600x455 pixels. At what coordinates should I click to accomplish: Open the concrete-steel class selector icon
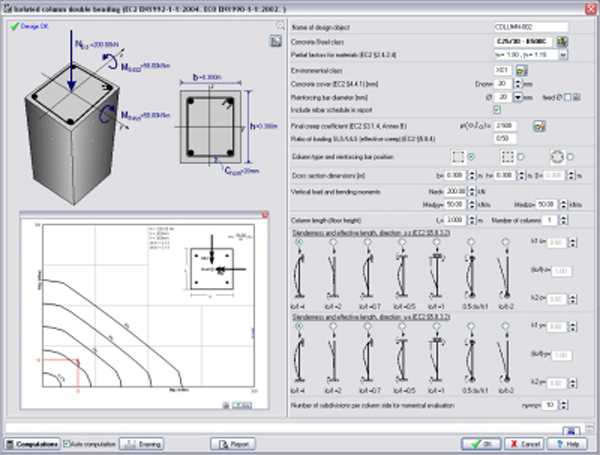(562, 40)
